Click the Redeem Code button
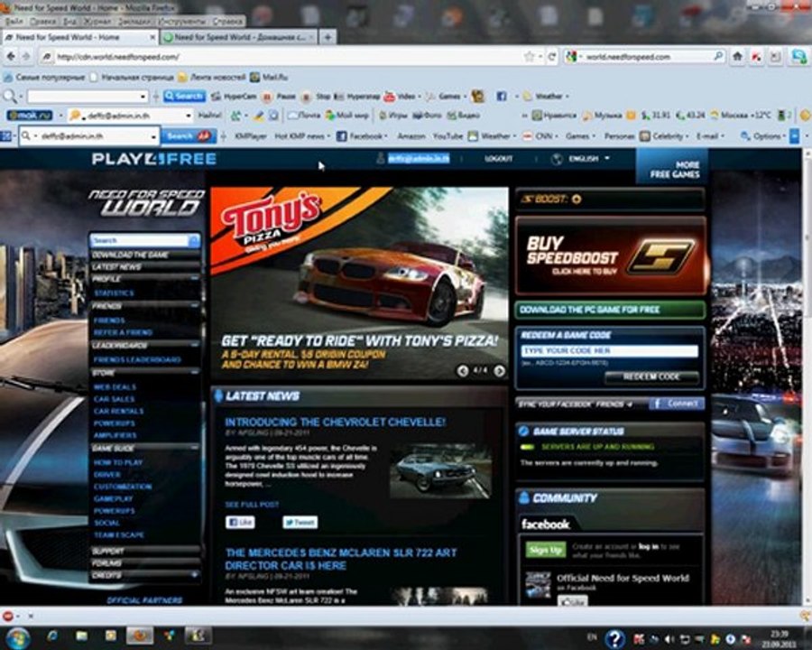 pyautogui.click(x=651, y=376)
